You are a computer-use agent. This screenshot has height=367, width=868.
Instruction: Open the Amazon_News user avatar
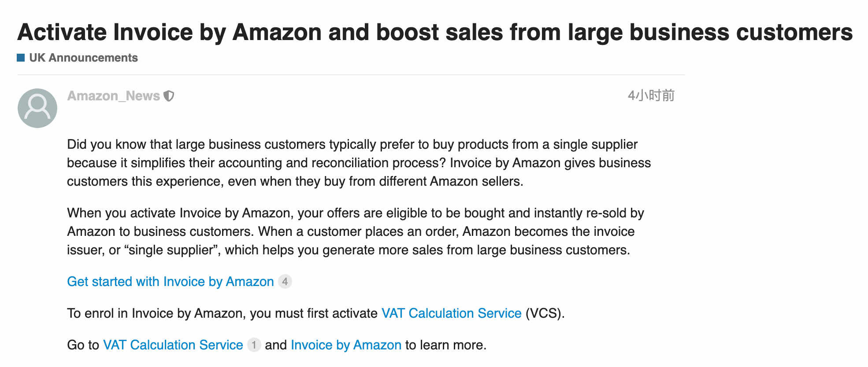(37, 108)
